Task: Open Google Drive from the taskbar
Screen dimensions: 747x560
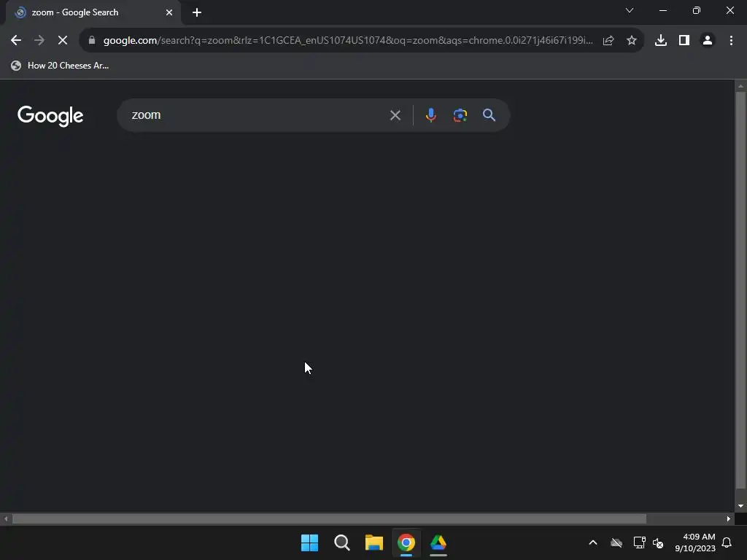Action: (x=438, y=542)
